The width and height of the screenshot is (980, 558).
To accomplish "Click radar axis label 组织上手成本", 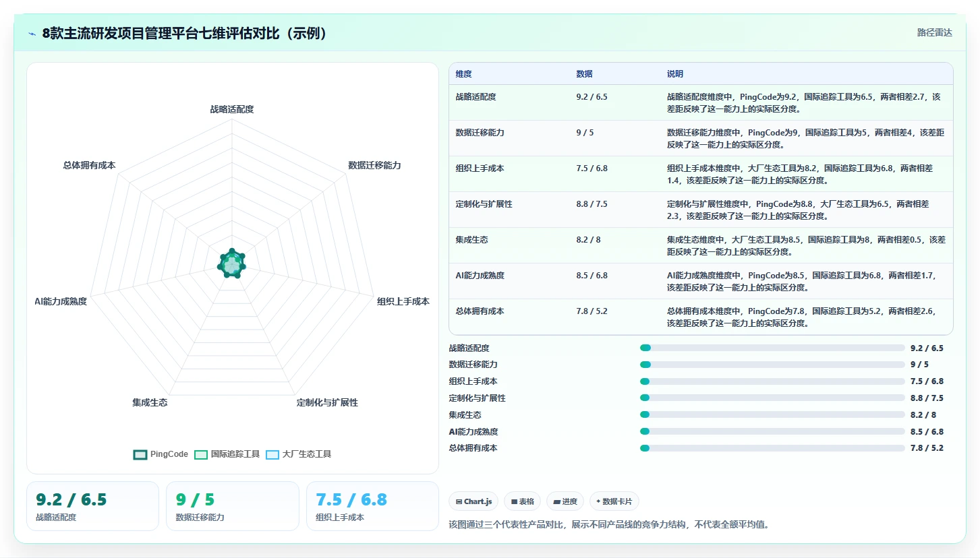I will point(403,302).
